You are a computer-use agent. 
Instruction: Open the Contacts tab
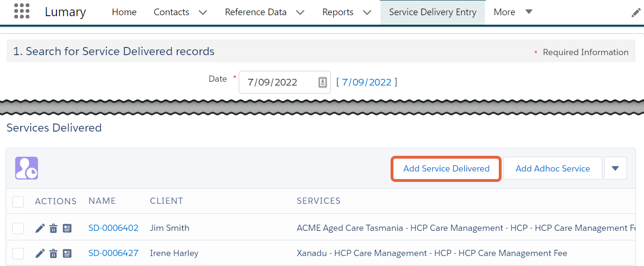coord(171,12)
